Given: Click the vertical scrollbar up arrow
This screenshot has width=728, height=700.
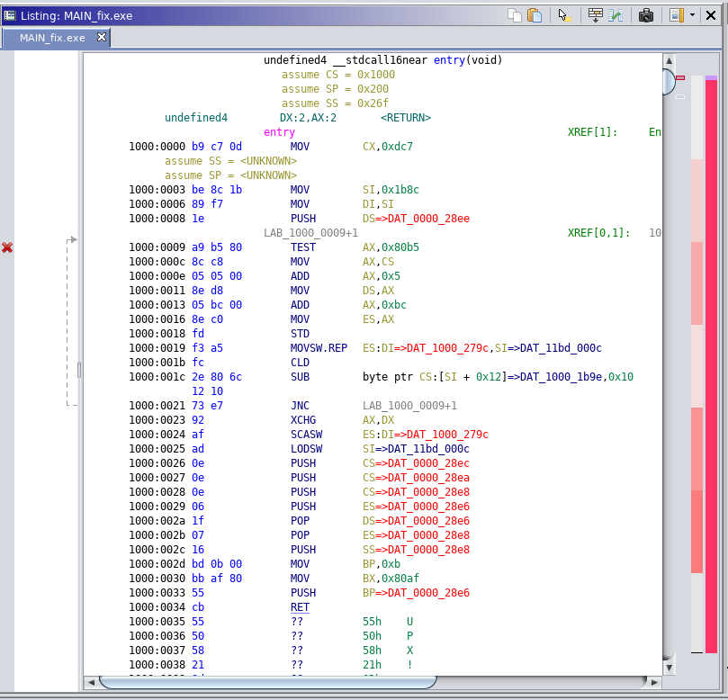Looking at the screenshot, I should 670,60.
